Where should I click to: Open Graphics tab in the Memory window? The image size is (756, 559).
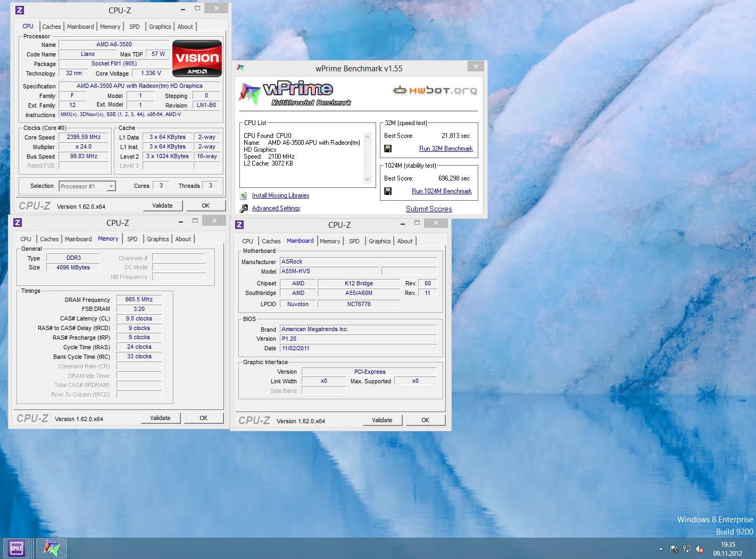click(x=158, y=239)
